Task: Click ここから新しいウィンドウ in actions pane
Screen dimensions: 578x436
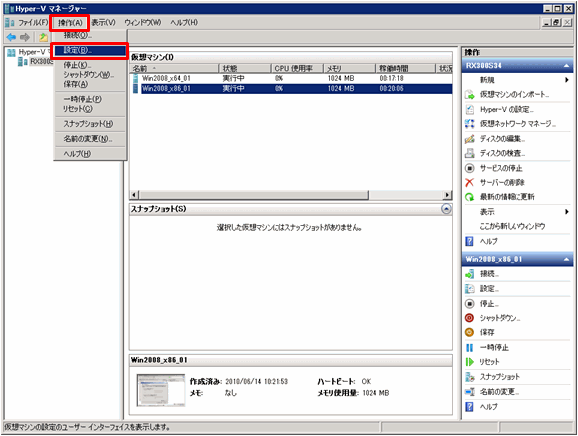Action: 512,227
